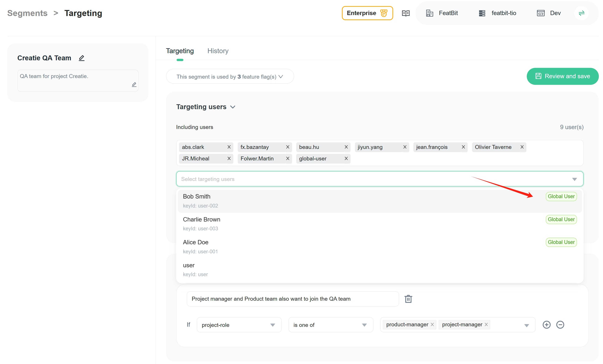Open the documentation book icon
This screenshot has width=603, height=364.
(405, 13)
